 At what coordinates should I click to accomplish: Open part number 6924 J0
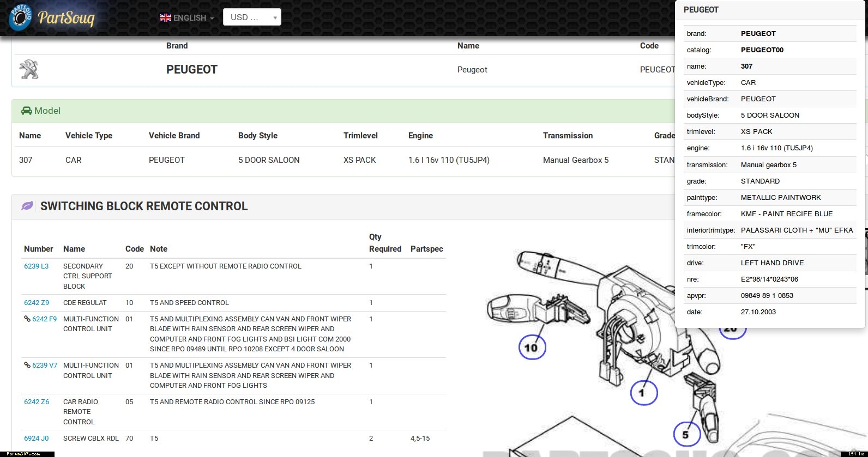36,438
